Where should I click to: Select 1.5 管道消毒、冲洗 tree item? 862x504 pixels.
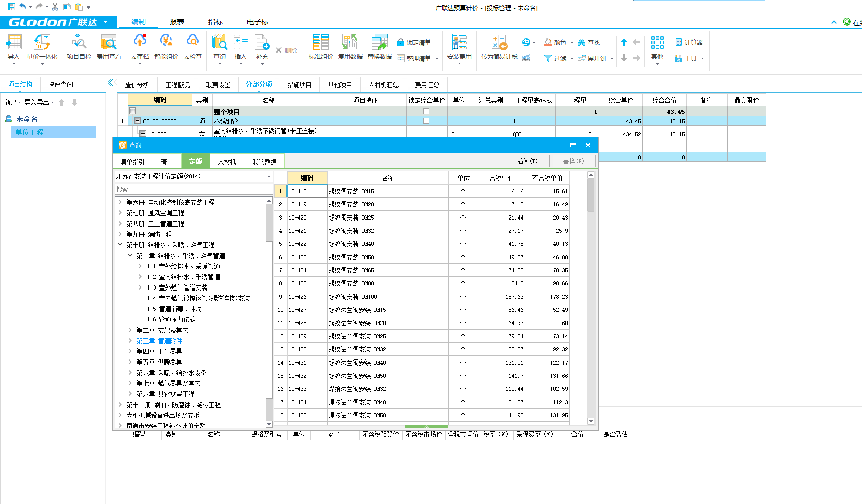point(174,309)
